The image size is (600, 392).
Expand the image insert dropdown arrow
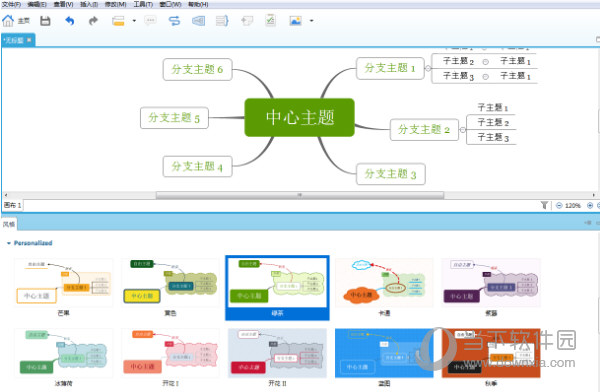tap(311, 21)
